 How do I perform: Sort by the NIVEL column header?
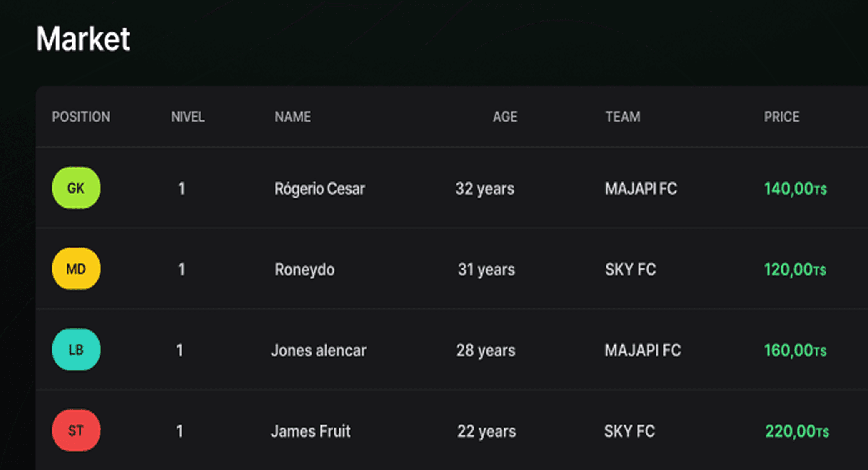pos(188,117)
